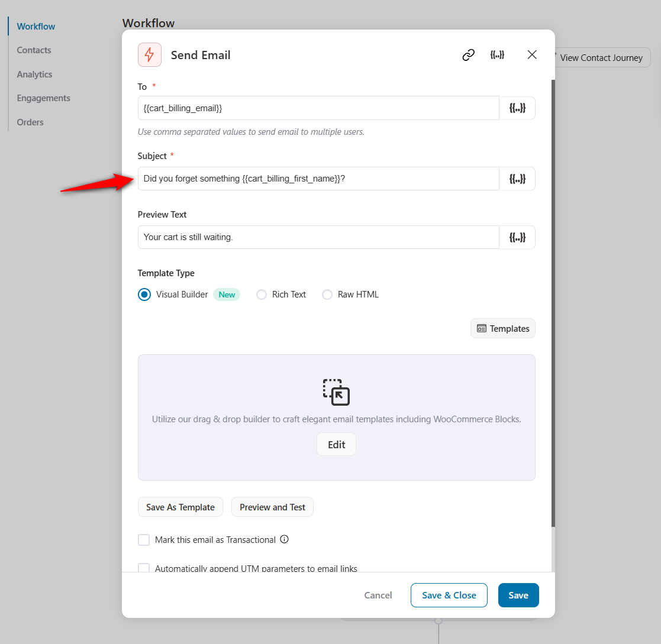Image resolution: width=661 pixels, height=644 pixels.
Task: Open View Contact Journey
Action: 601,57
